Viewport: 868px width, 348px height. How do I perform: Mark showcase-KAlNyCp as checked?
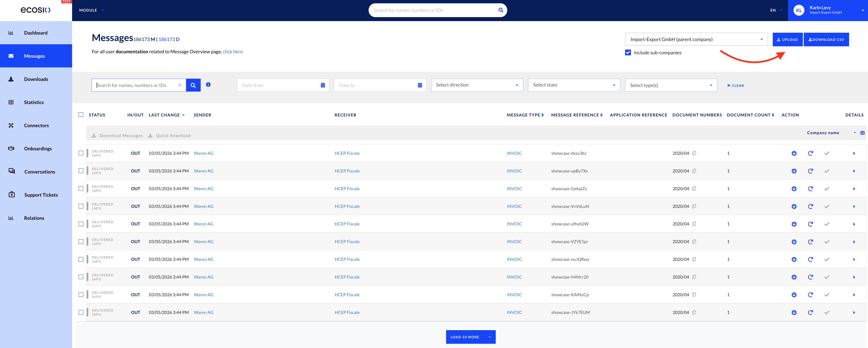click(827, 295)
